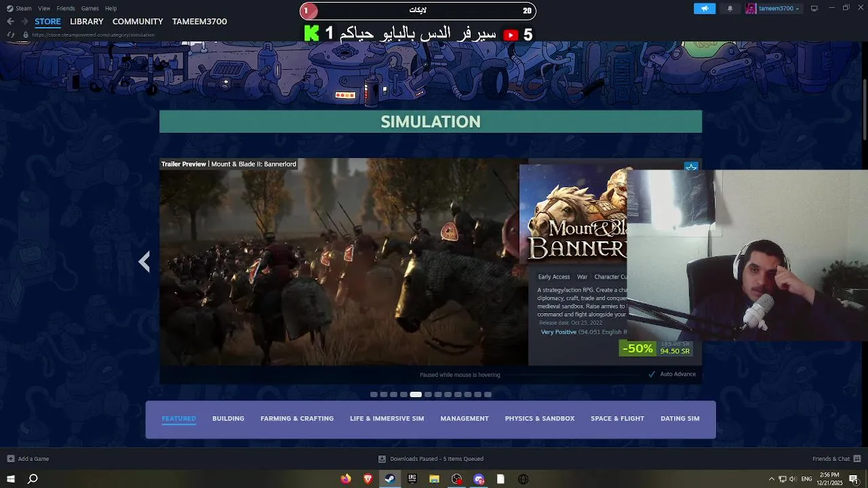Show previous carousel game with left arrow

(x=144, y=262)
